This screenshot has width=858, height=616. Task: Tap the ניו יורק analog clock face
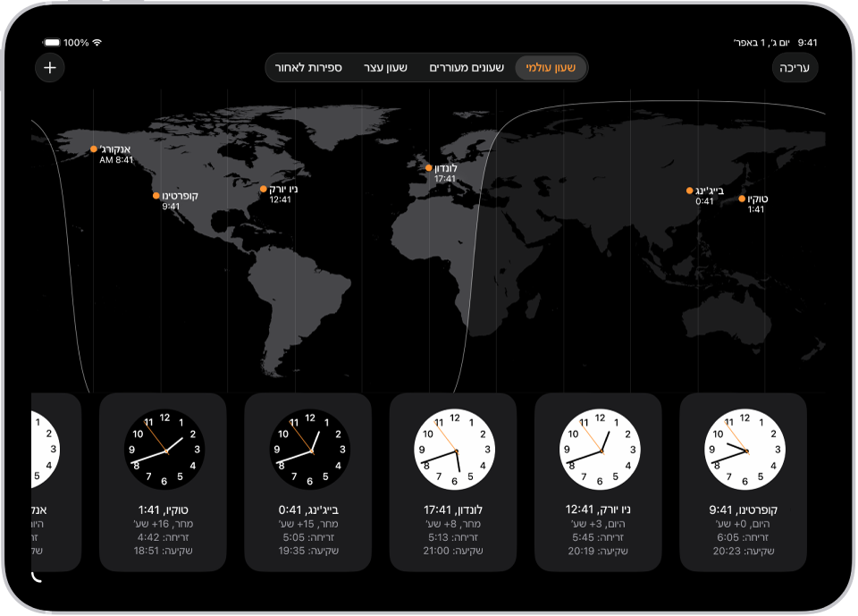600,450
